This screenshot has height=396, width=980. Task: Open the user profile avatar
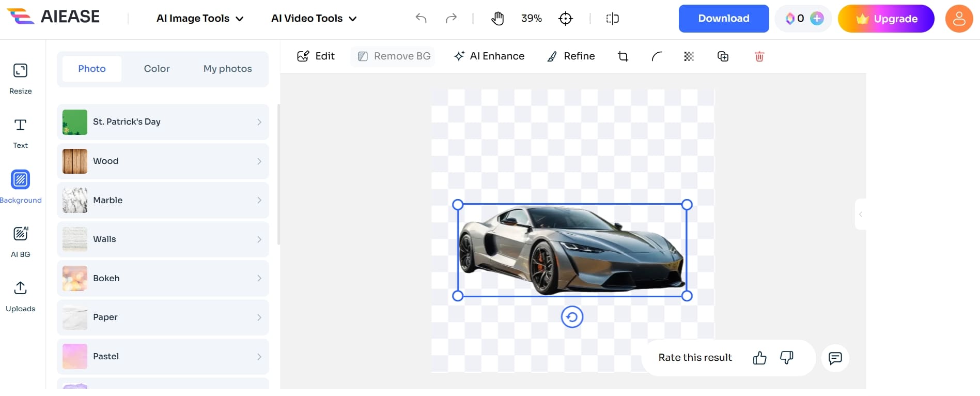(x=959, y=19)
